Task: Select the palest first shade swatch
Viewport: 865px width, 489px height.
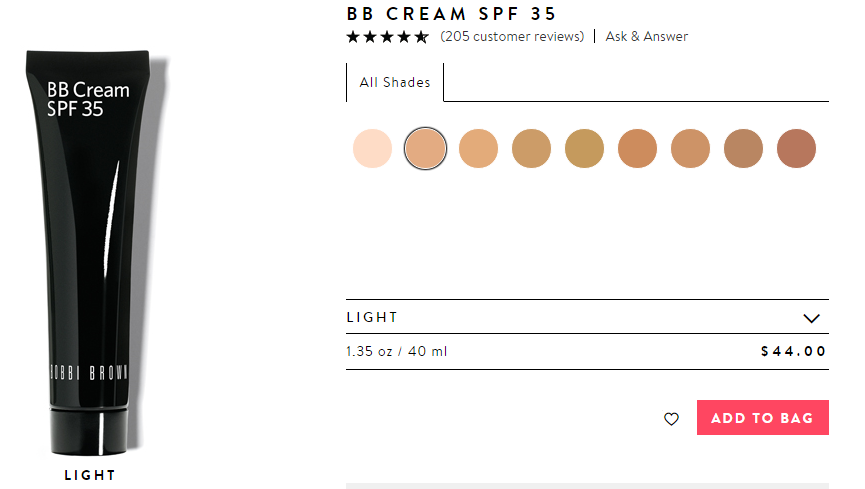Action: point(372,149)
